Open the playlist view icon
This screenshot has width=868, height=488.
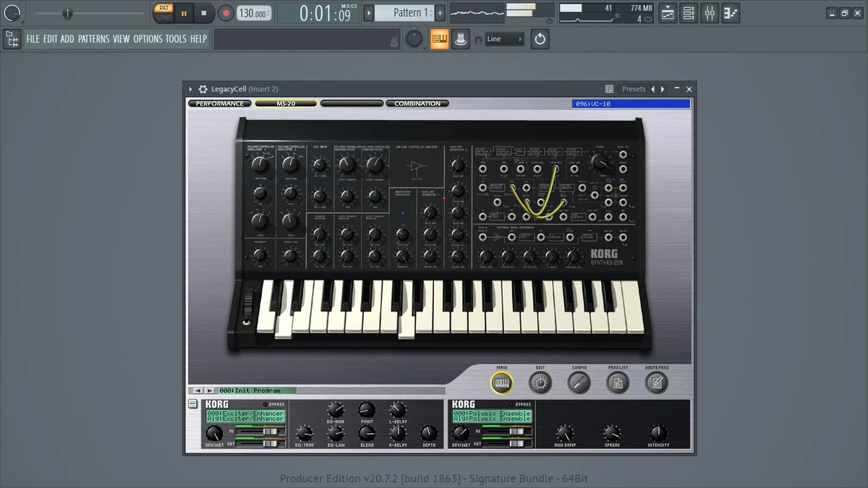(x=668, y=13)
